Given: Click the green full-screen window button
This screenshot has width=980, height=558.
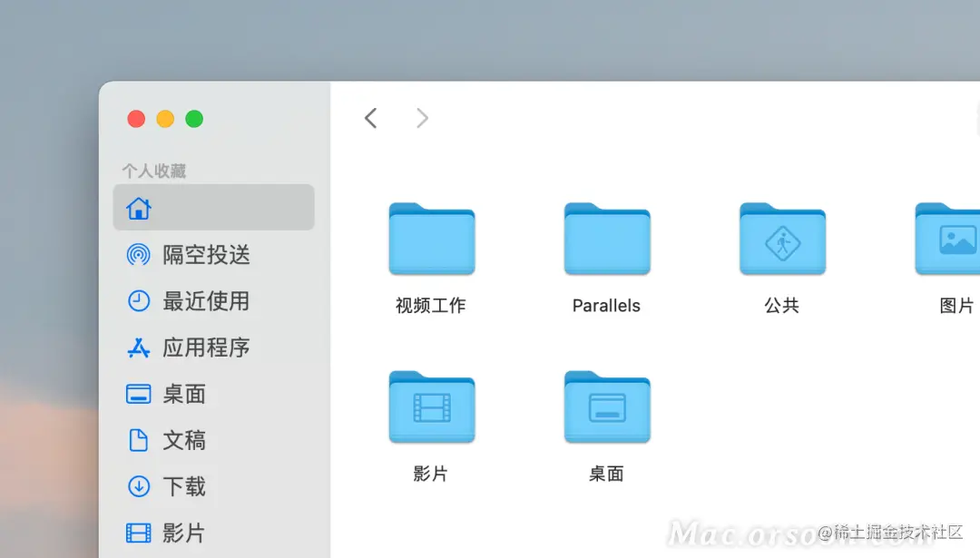Looking at the screenshot, I should click(194, 119).
